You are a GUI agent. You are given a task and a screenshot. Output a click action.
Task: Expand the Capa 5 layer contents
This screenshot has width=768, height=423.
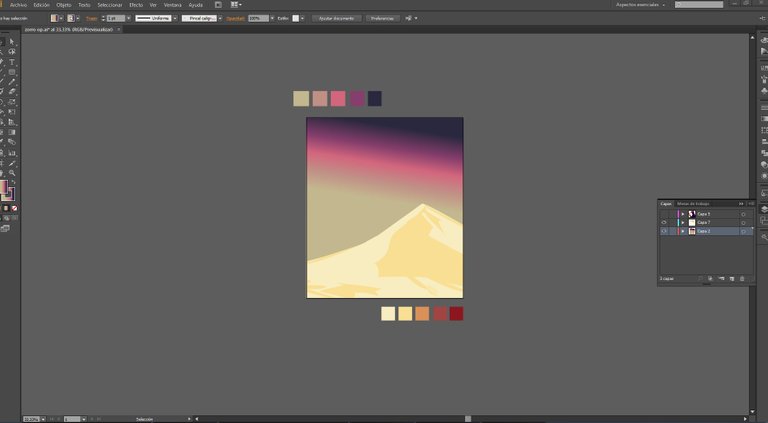coord(683,214)
